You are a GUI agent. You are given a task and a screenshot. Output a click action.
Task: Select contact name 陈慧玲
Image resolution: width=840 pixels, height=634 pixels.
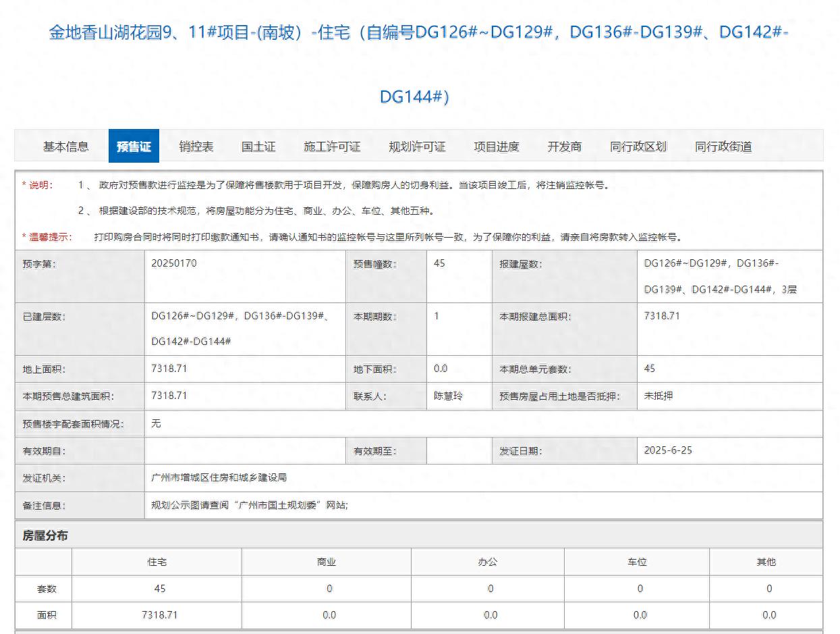pyautogui.click(x=448, y=396)
